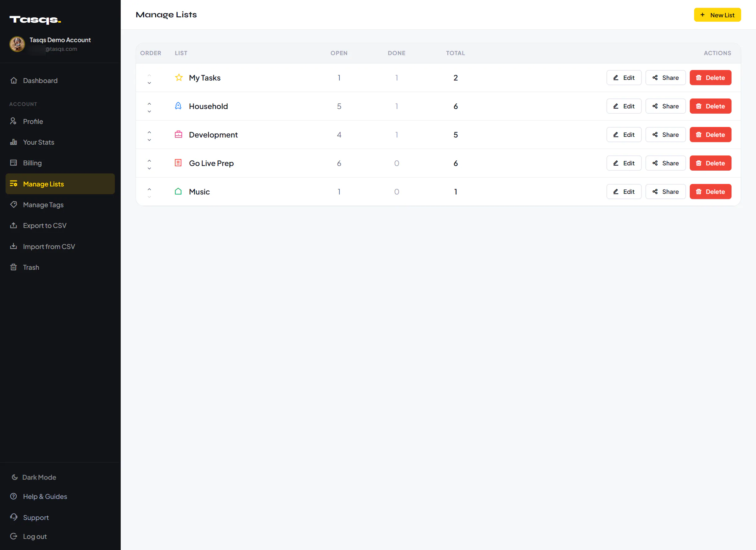Open the Trash
Viewport: 756px width, 550px height.
(x=60, y=267)
